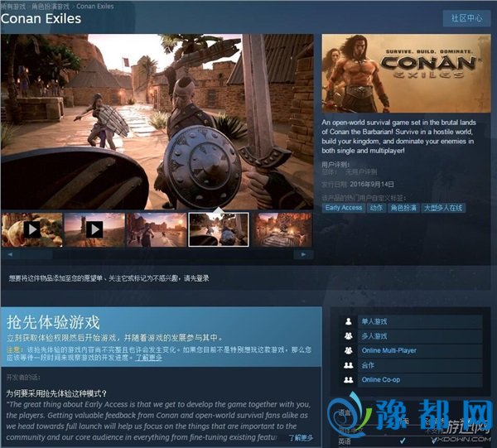Open the Conan Exiles header capsule image
Viewport: 497px width, 448px height.
point(401,74)
